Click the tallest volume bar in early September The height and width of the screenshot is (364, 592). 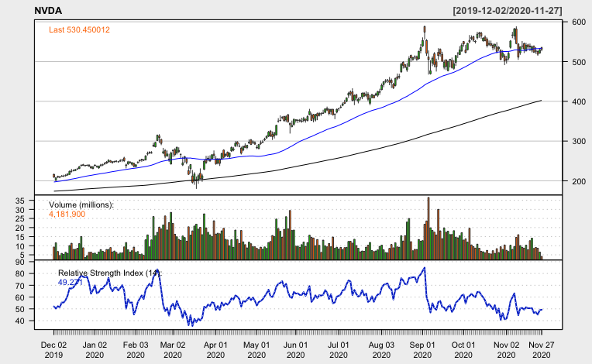click(x=429, y=228)
